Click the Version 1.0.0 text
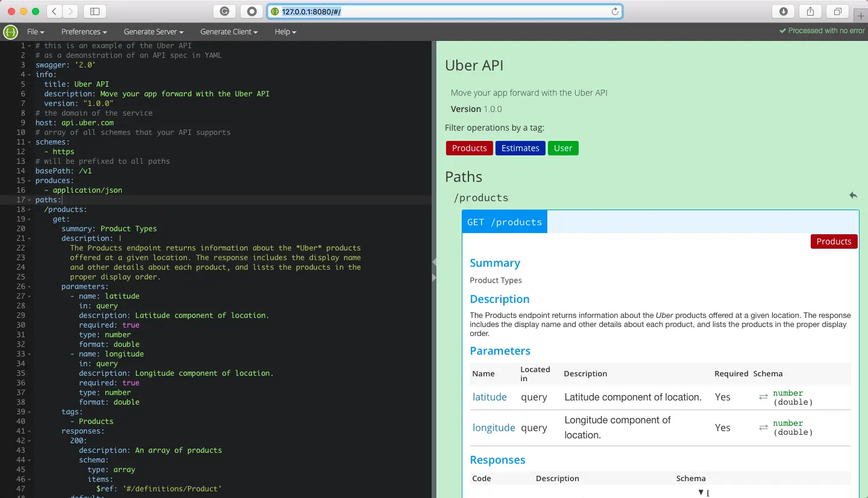Screen dimensions: 868x498 476,109
